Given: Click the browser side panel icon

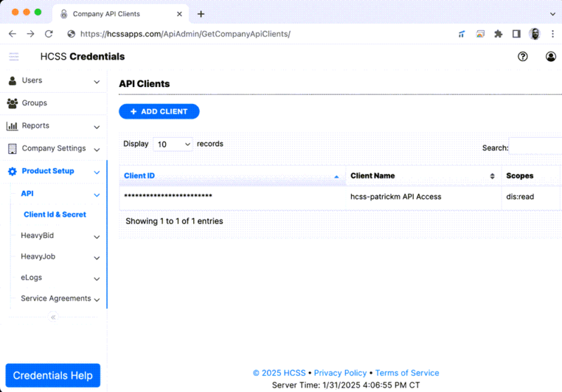Looking at the screenshot, I should (516, 34).
